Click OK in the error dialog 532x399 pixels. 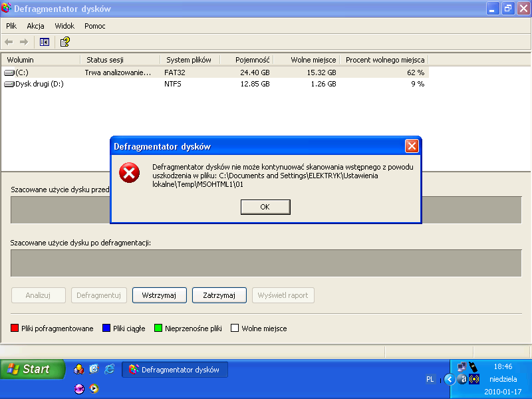(265, 207)
